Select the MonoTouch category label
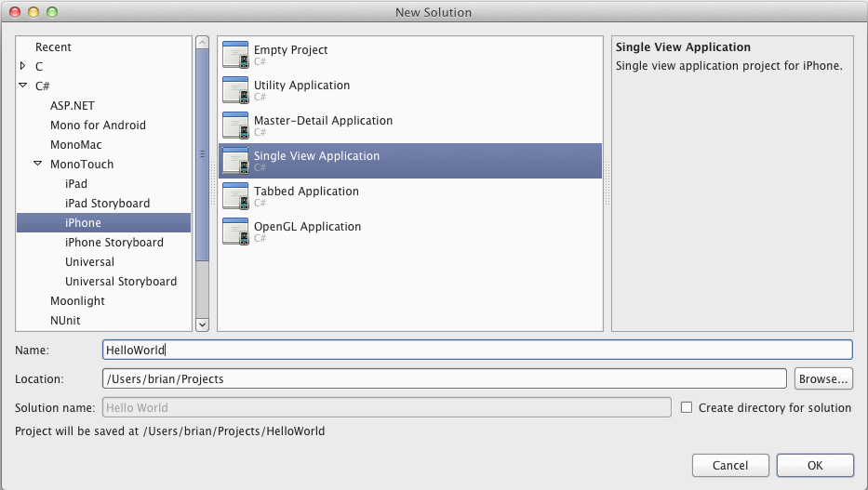Image resolution: width=868 pixels, height=490 pixels. (82, 165)
